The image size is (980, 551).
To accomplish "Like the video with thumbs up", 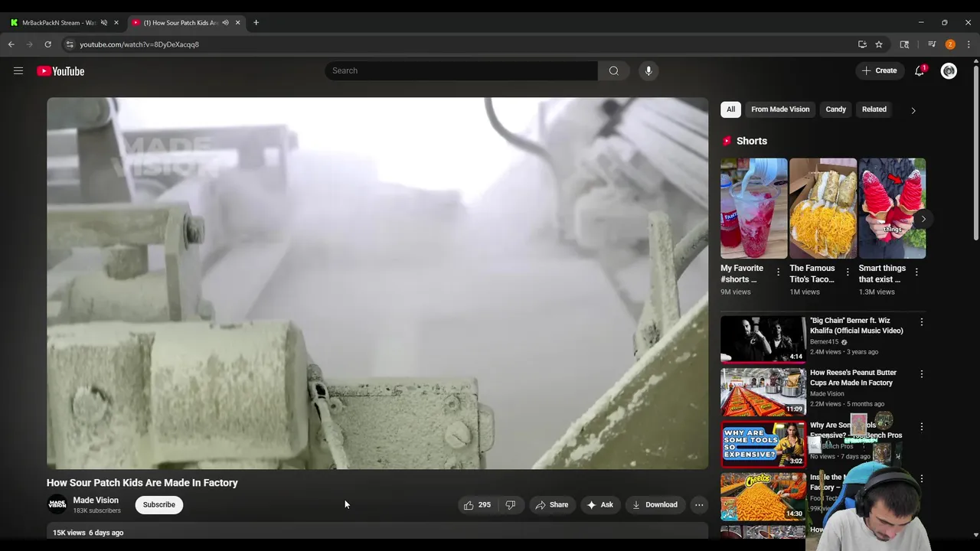I will pos(477,504).
